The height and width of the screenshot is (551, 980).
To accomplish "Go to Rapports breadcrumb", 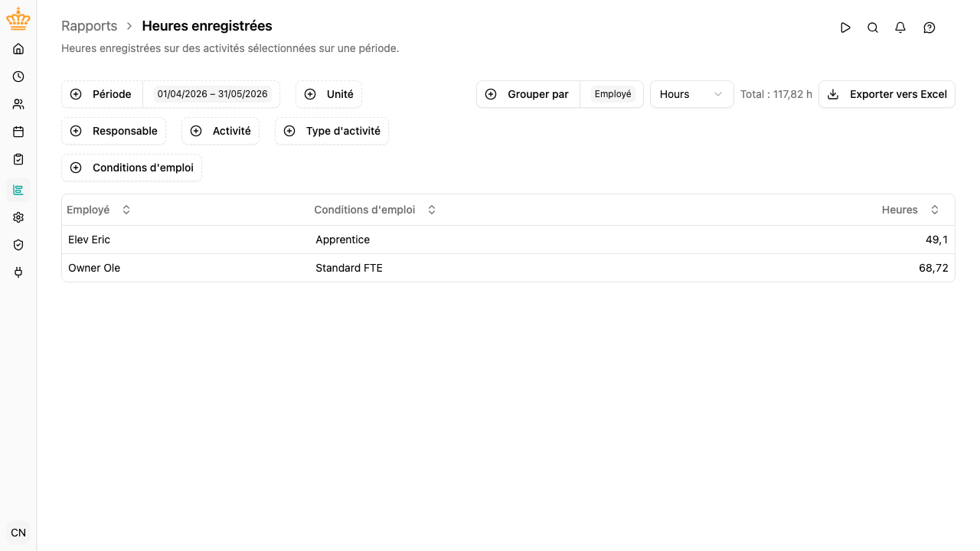I will [x=90, y=26].
